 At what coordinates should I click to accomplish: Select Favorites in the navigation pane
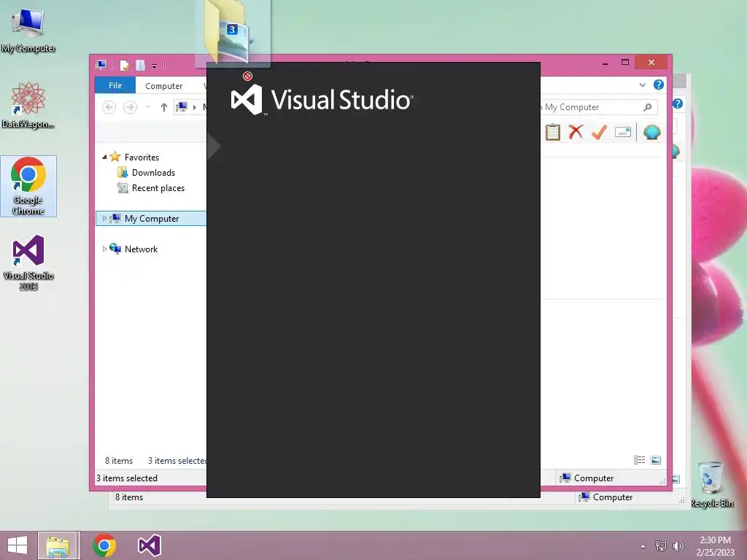pos(142,157)
